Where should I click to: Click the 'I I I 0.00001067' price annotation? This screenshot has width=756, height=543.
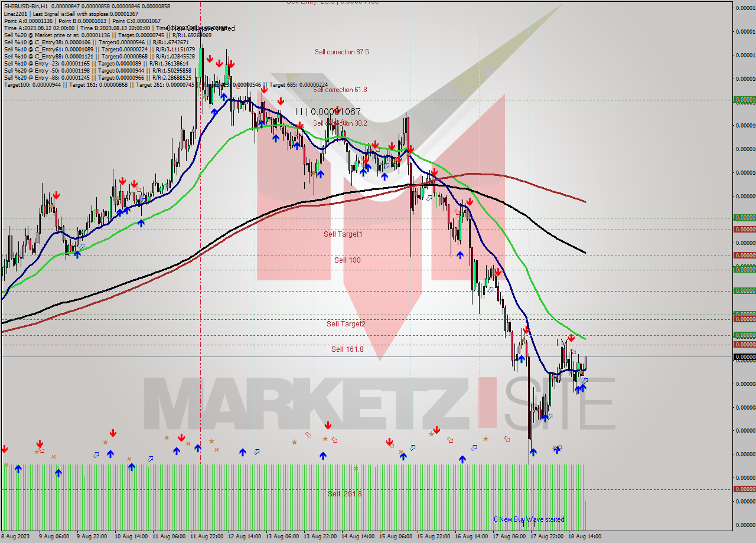coord(328,112)
